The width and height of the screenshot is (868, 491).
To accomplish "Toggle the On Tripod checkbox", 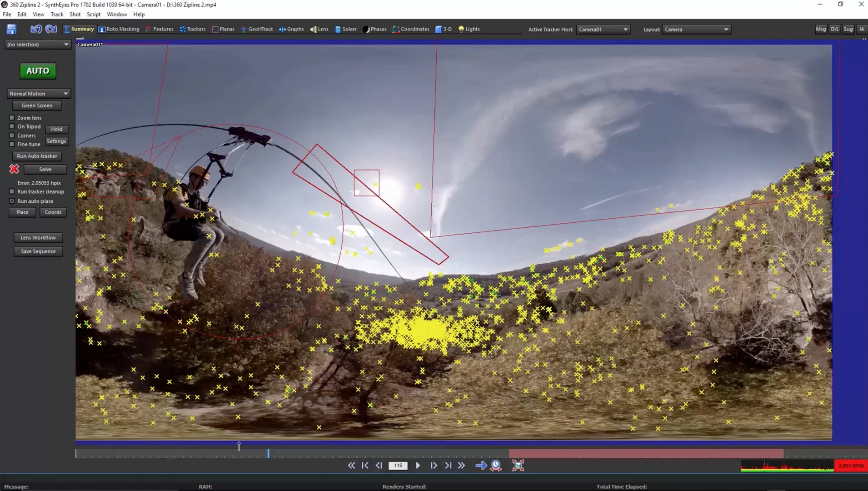I will [x=12, y=126].
